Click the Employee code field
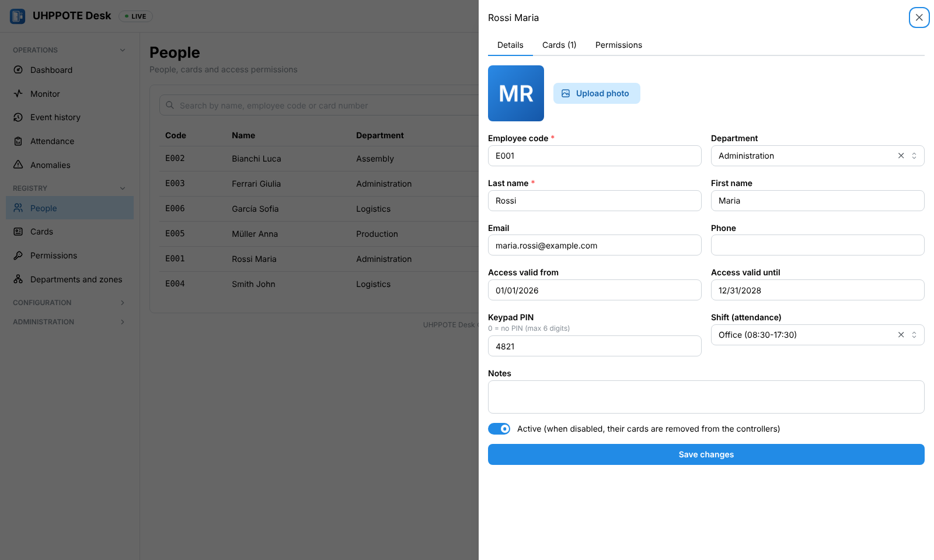The image size is (934, 560). point(595,156)
